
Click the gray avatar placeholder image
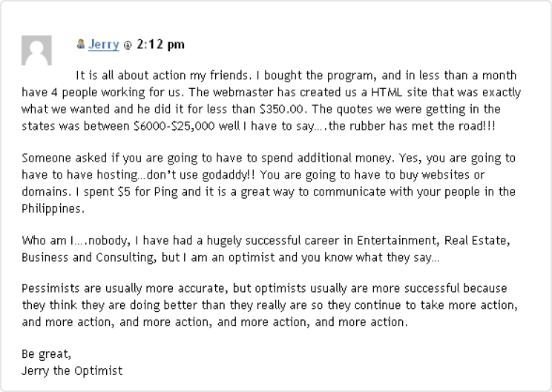pos(36,50)
